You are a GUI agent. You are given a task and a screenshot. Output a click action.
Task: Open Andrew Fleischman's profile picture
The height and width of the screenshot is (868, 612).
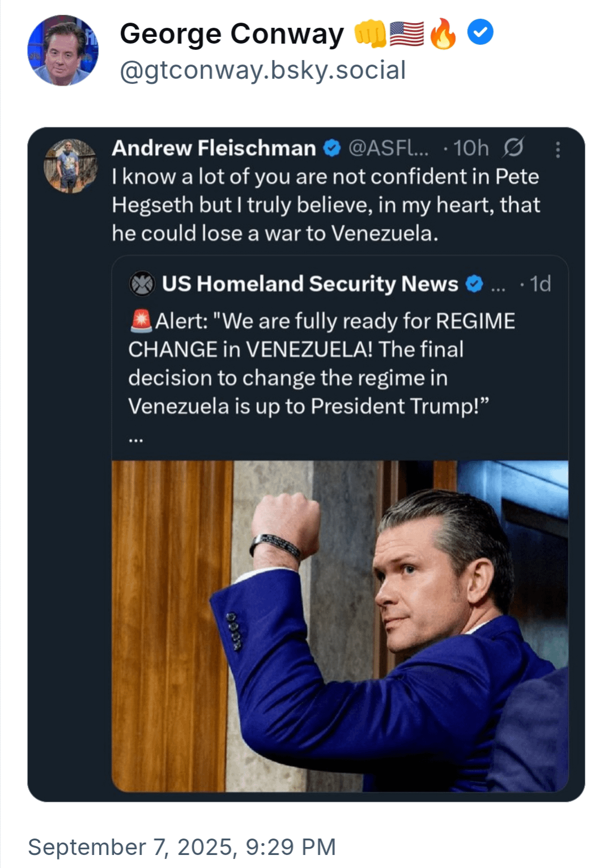70,166
